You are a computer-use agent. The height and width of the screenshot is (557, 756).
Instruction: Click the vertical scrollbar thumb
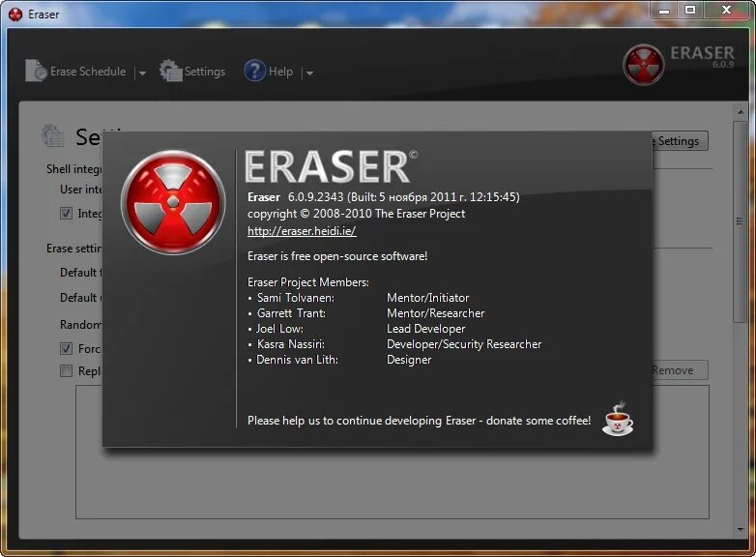[741, 221]
